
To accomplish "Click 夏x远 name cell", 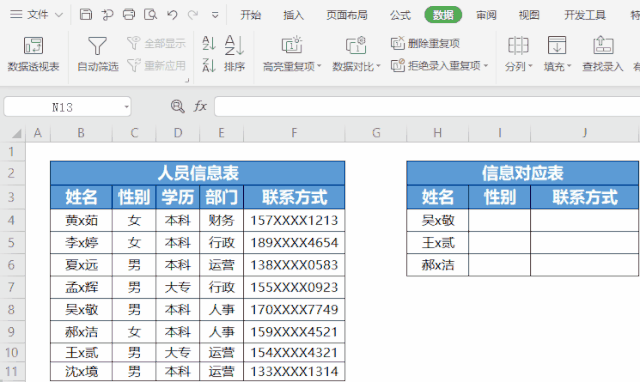I will 81,265.
